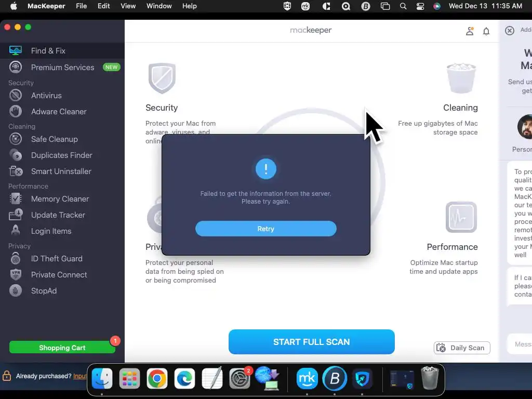Open Find & Fix in sidebar
Image resolution: width=532 pixels, height=399 pixels.
click(x=62, y=50)
